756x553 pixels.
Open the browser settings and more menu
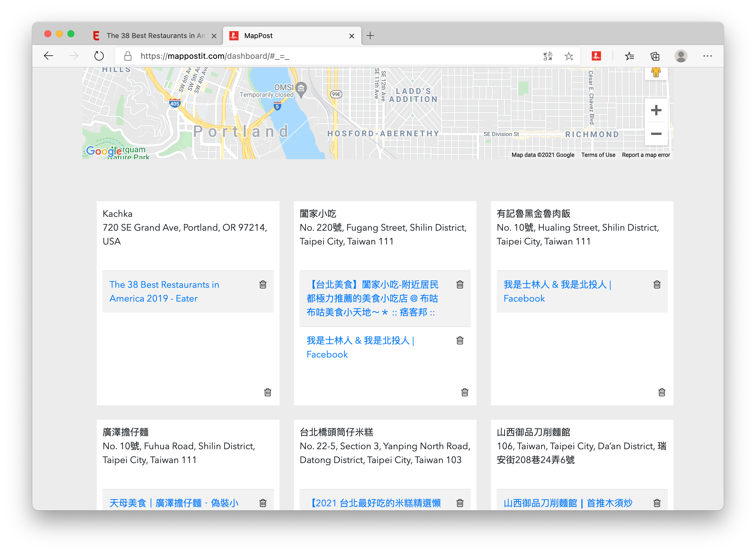[707, 56]
